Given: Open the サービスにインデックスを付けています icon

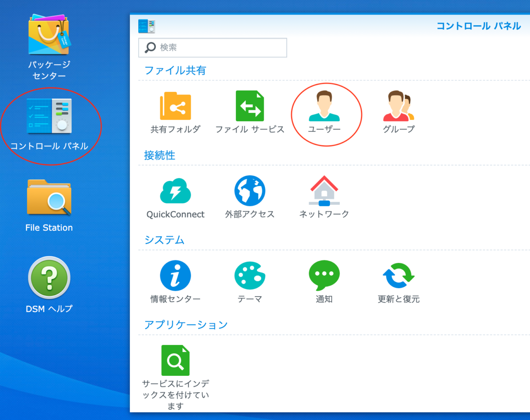Looking at the screenshot, I should [175, 360].
